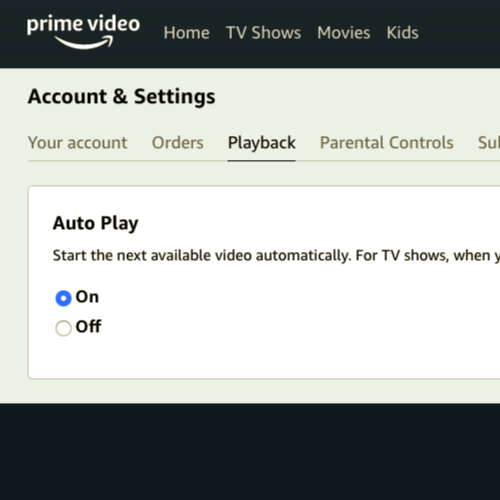The height and width of the screenshot is (500, 500).
Task: Switch to the Parental Controls tab
Action: click(387, 143)
